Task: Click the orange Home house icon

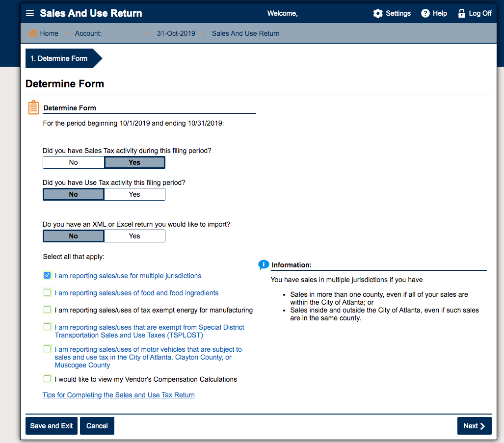Action: coord(32,33)
